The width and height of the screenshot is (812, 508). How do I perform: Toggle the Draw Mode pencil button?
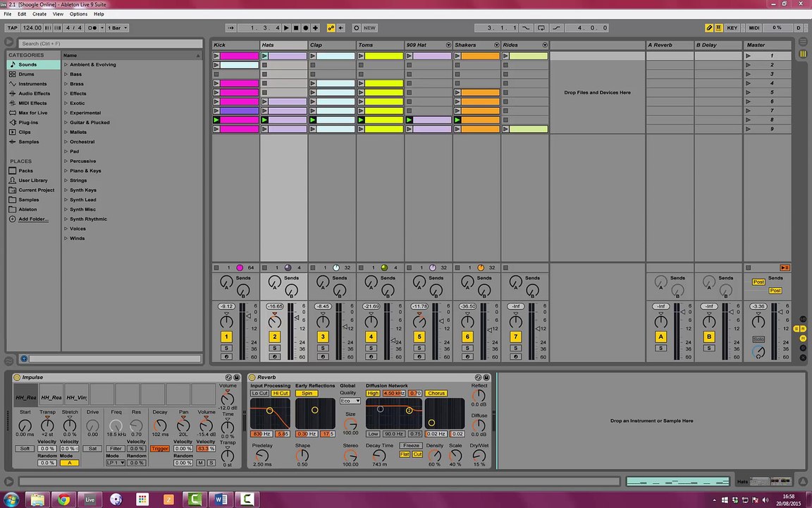(710, 28)
